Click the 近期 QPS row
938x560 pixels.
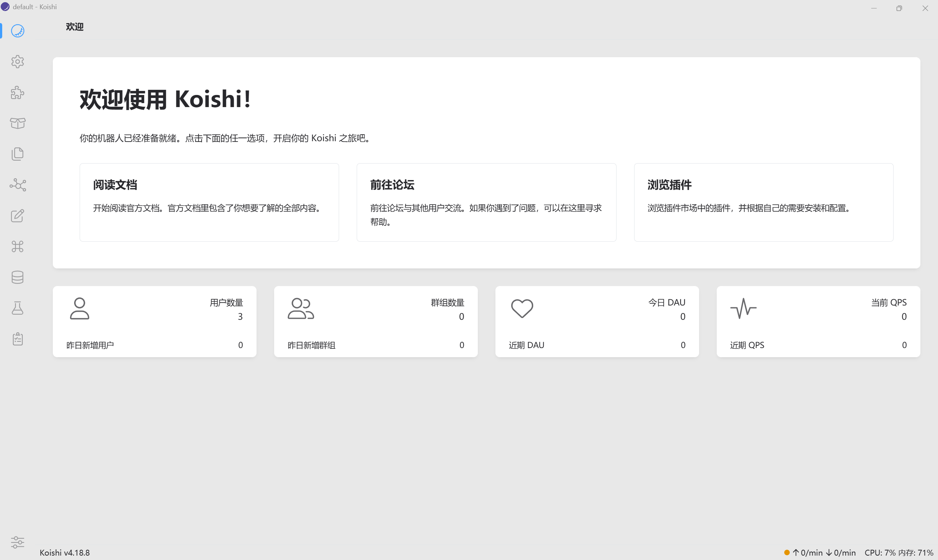[818, 345]
